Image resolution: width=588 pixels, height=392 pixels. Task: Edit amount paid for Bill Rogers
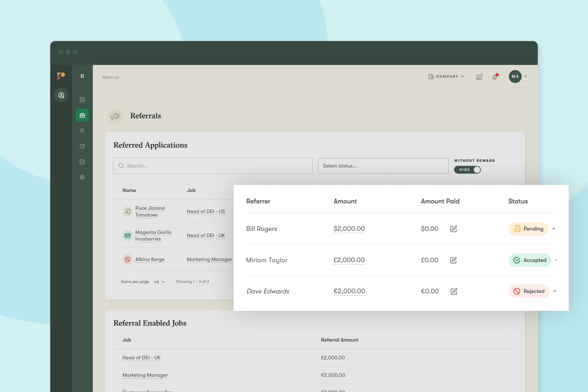454,229
